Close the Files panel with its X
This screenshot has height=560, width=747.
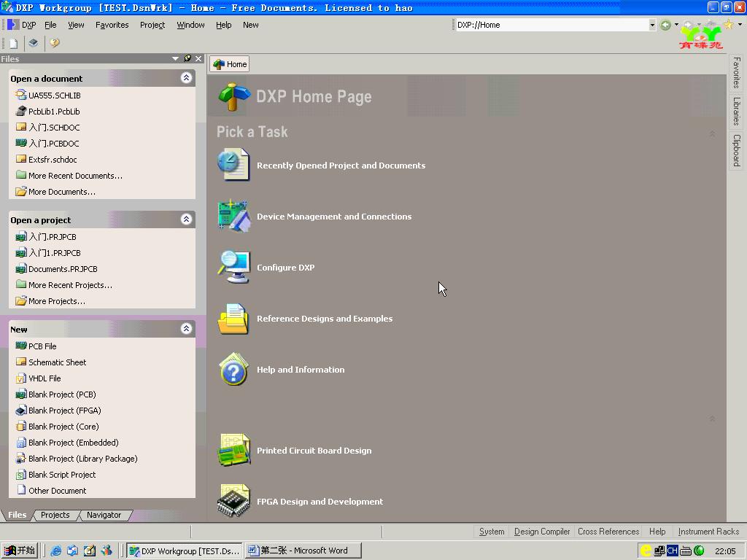pos(198,58)
